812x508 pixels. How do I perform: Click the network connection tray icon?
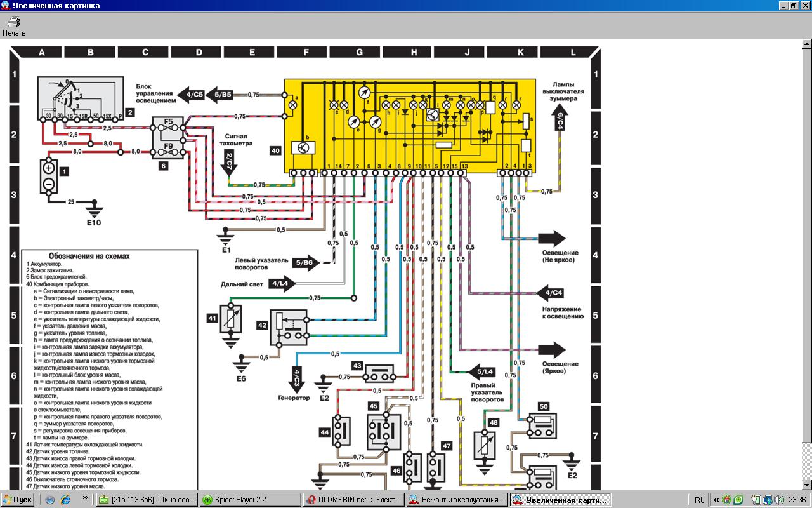767,500
